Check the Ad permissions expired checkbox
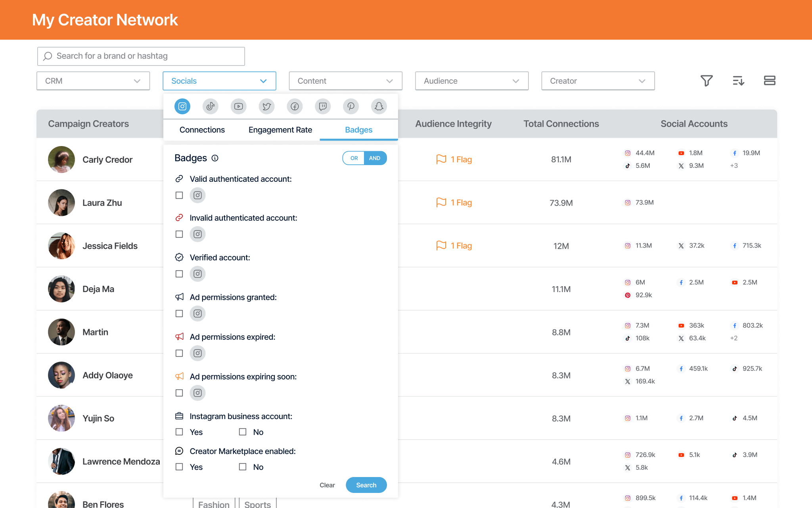812x508 pixels. [179, 353]
